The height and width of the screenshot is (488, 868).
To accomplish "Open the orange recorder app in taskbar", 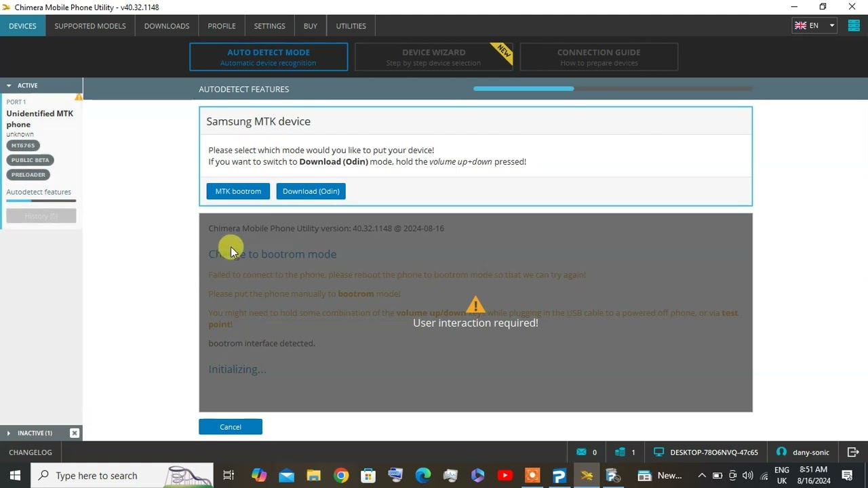I will pos(532,475).
